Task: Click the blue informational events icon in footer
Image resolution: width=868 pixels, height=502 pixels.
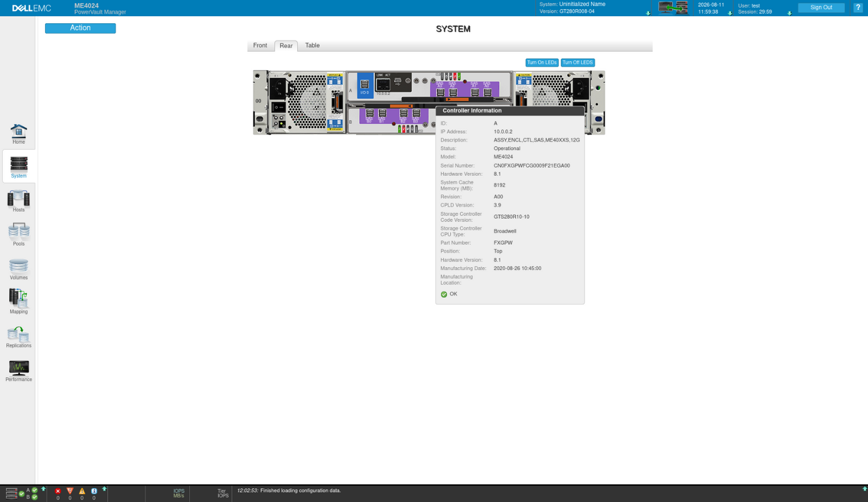Action: (x=94, y=491)
